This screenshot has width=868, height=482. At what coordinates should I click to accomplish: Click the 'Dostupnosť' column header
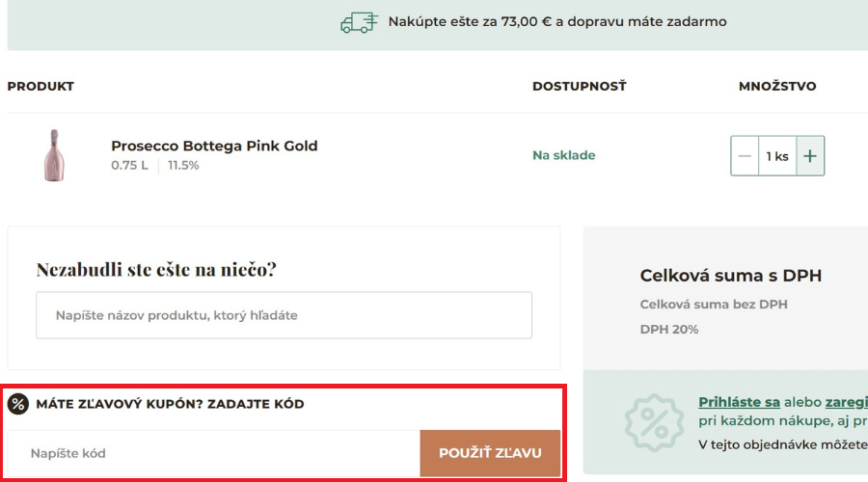click(x=579, y=86)
